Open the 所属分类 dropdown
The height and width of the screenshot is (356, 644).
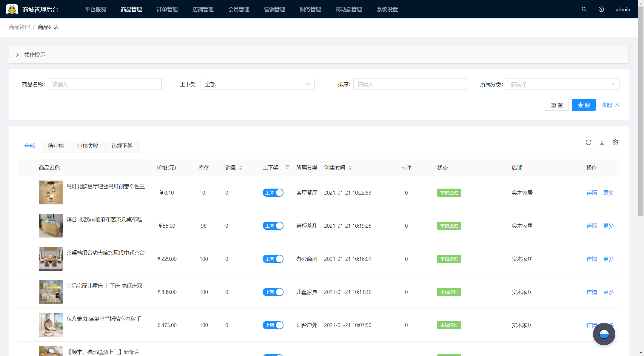pyautogui.click(x=563, y=84)
